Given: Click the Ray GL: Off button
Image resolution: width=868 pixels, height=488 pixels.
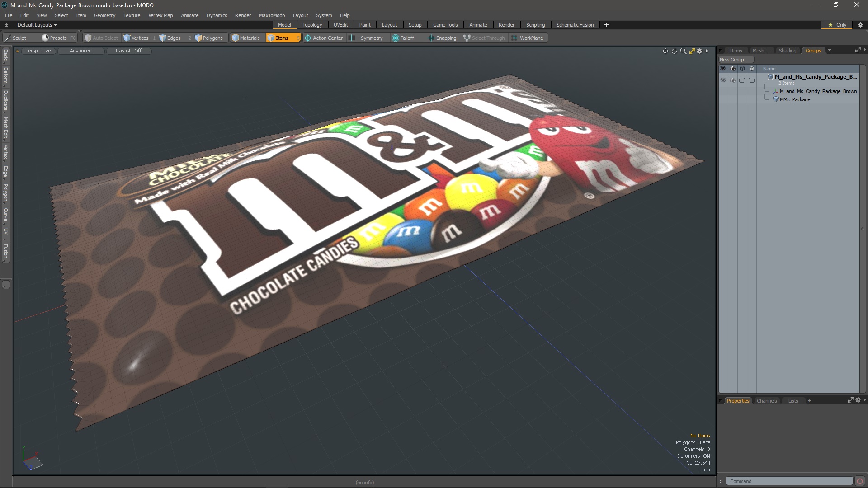Looking at the screenshot, I should [128, 51].
